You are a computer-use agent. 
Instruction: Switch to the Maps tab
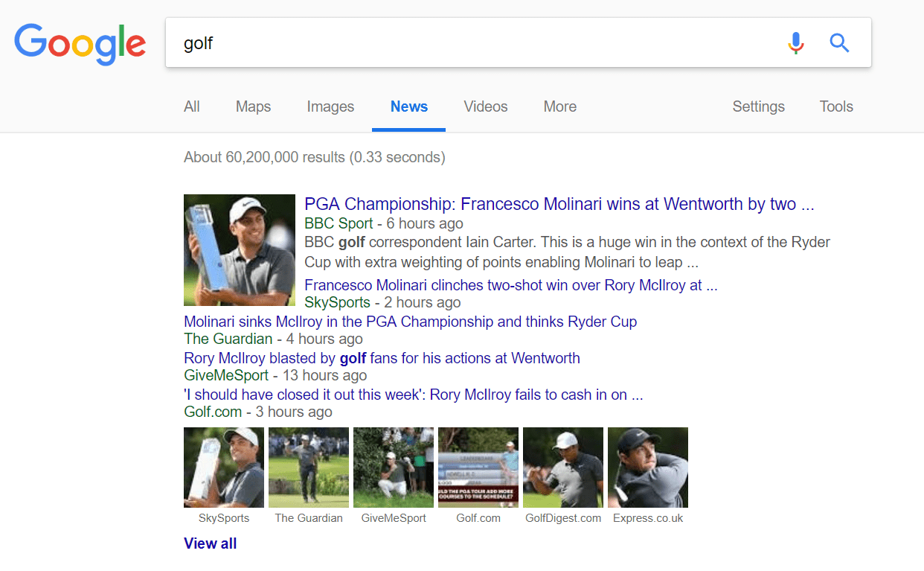point(253,106)
